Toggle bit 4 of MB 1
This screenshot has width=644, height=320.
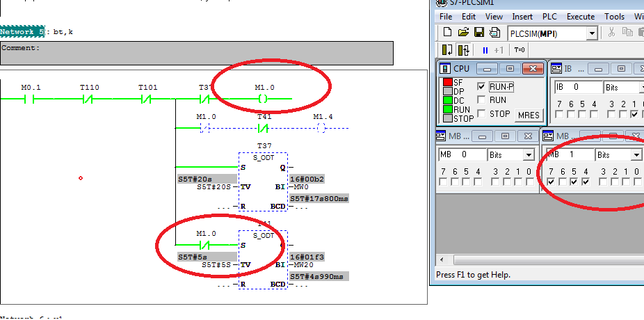pyautogui.click(x=586, y=182)
